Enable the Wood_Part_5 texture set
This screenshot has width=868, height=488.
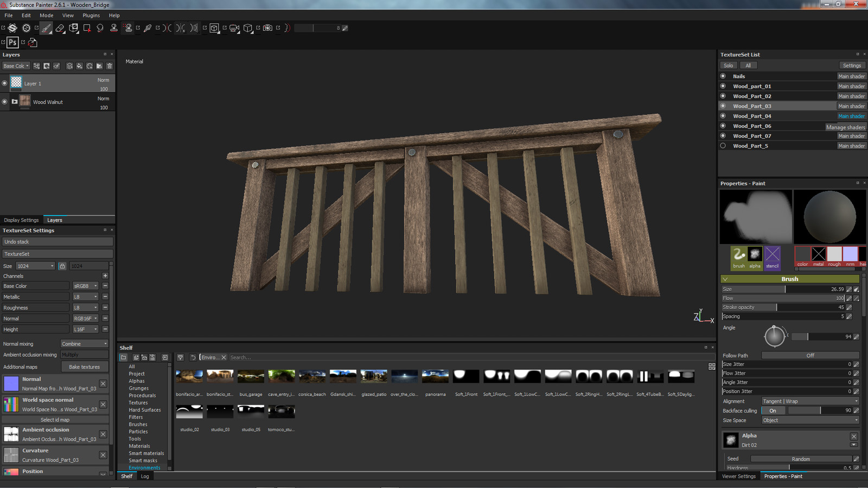pyautogui.click(x=723, y=146)
